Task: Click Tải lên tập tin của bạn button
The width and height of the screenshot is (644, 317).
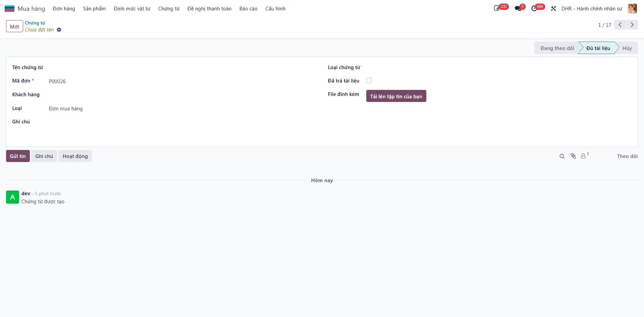Action: [396, 96]
